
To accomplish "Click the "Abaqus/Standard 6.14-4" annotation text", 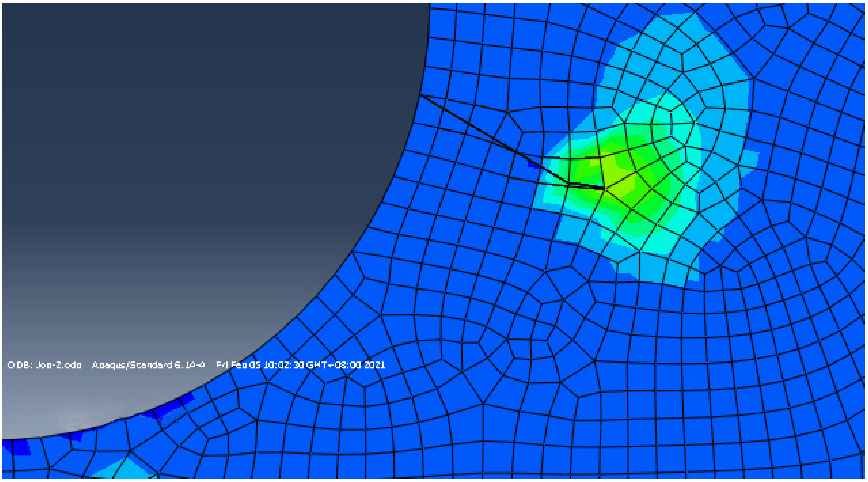I will pyautogui.click(x=148, y=365).
